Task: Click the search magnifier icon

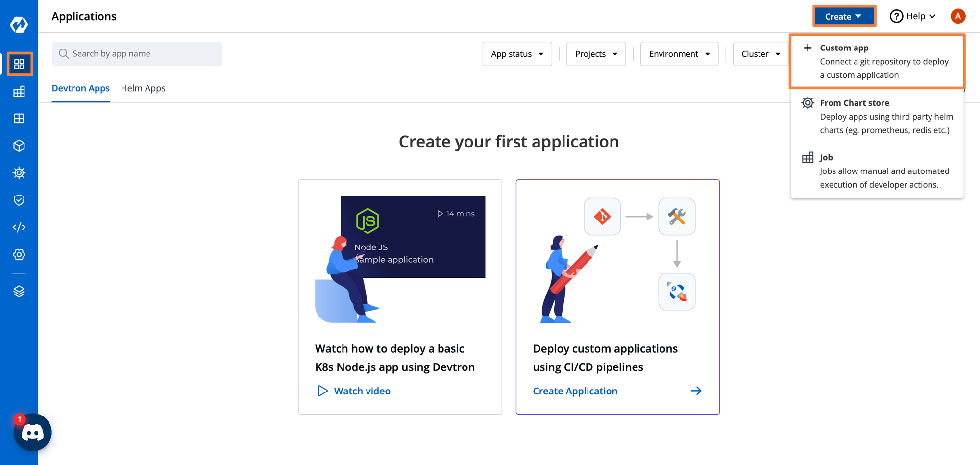Action: coord(64,53)
